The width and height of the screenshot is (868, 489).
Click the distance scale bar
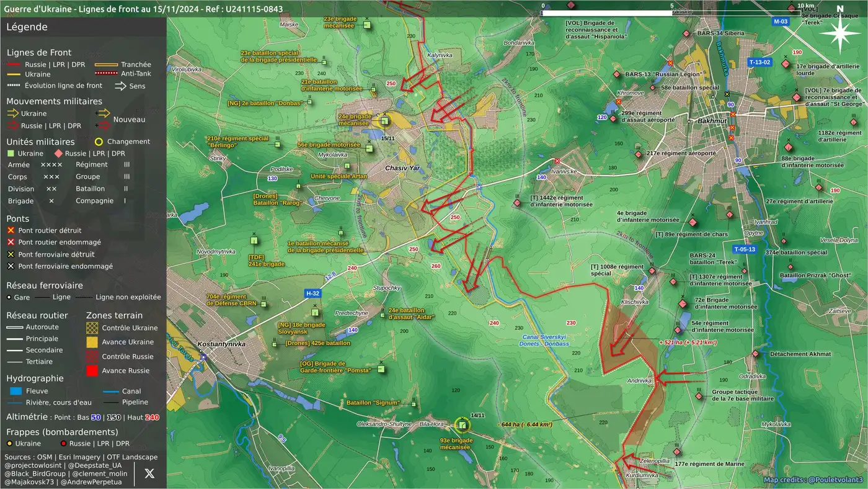(x=670, y=12)
